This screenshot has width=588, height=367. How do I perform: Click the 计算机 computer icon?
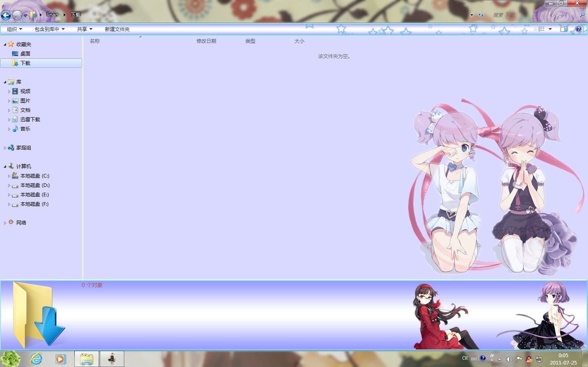click(11, 166)
